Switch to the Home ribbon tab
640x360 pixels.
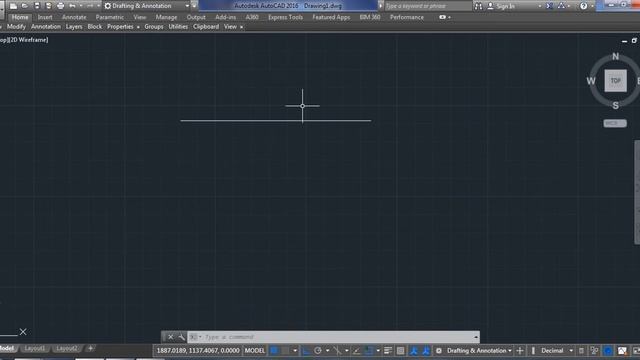coord(20,18)
